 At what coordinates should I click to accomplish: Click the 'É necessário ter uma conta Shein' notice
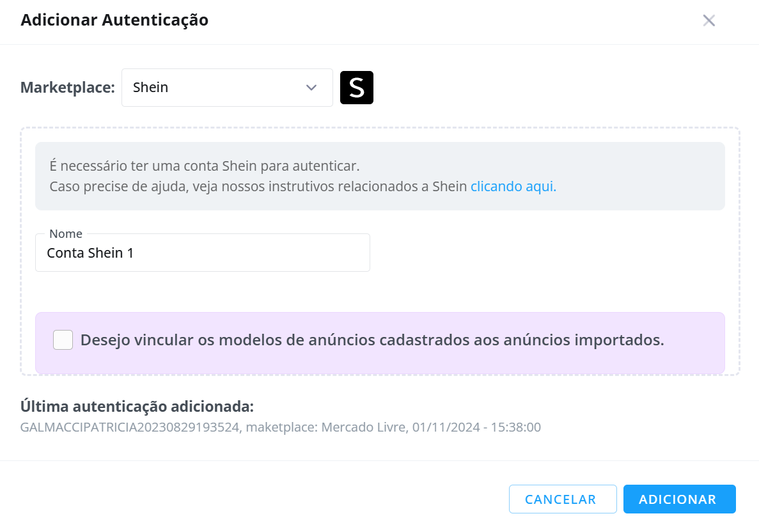pyautogui.click(x=205, y=166)
